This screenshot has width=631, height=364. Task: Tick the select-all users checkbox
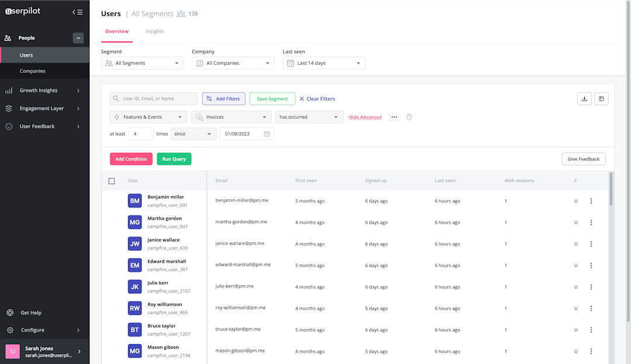click(112, 181)
